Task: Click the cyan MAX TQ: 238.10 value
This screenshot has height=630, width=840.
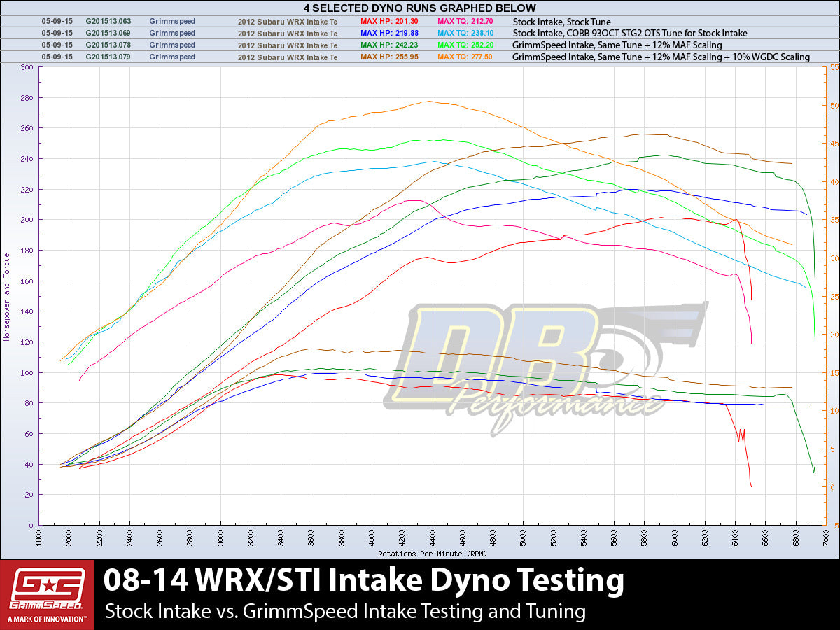Action: (x=465, y=33)
